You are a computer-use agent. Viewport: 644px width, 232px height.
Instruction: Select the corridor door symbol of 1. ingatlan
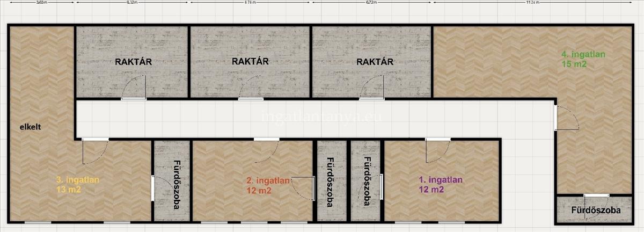click(x=437, y=150)
